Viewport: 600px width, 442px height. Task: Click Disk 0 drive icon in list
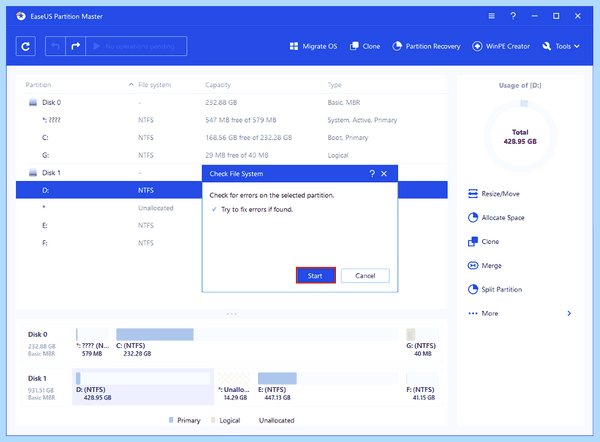tap(33, 102)
